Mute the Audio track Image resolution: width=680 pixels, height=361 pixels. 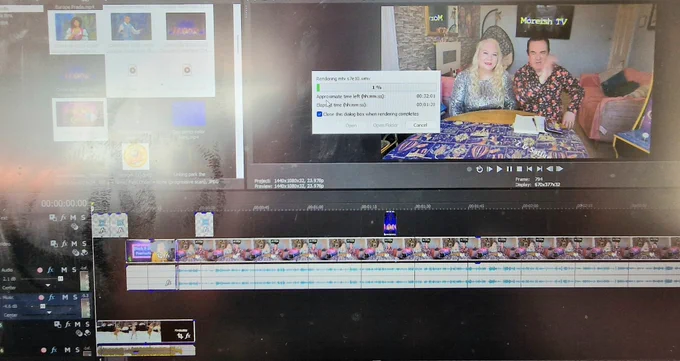click(x=64, y=270)
